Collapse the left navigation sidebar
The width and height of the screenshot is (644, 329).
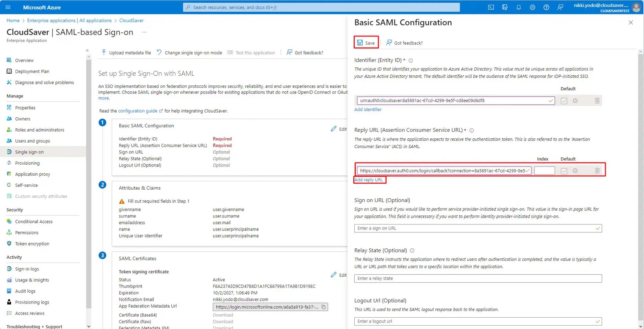(87, 51)
